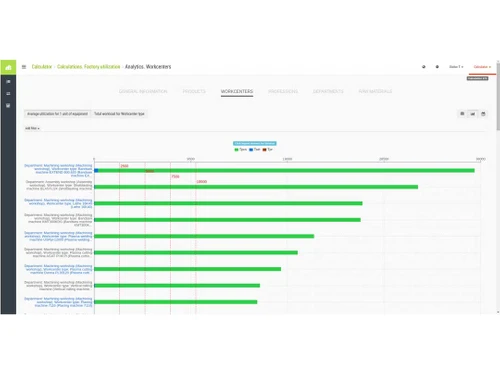
Task: Toggle the blue legend series
Action: [x=255, y=150]
